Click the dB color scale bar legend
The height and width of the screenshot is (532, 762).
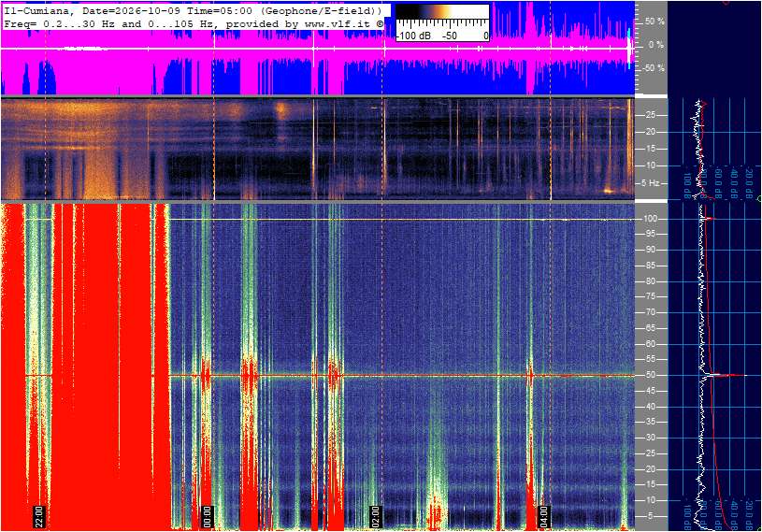[x=442, y=22]
